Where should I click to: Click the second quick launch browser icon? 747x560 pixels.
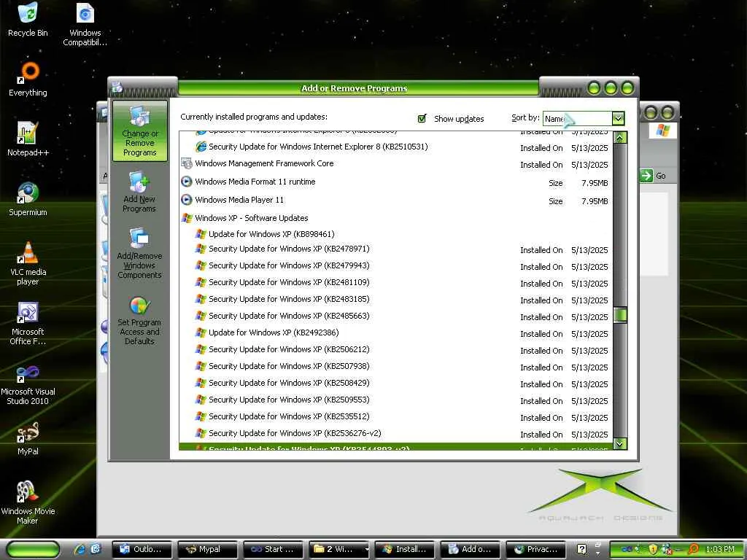(x=96, y=549)
